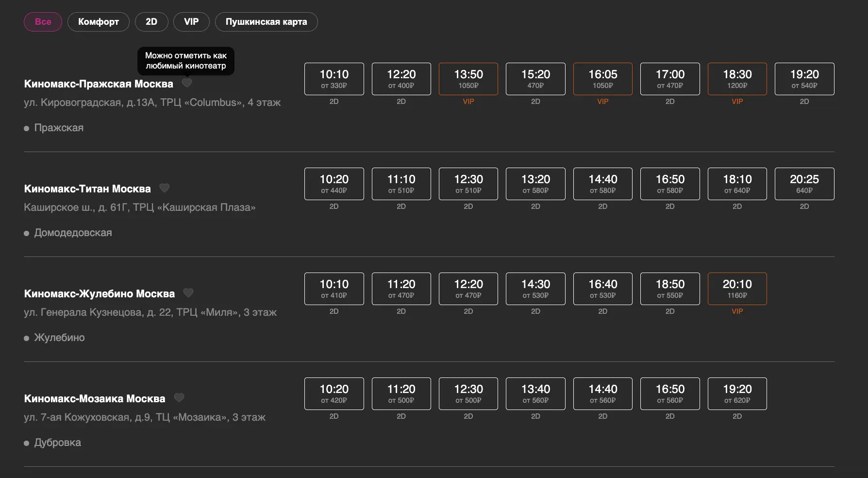Choose the 13:50 VIP session at Пражская
The width and height of the screenshot is (868, 478).
click(x=468, y=79)
